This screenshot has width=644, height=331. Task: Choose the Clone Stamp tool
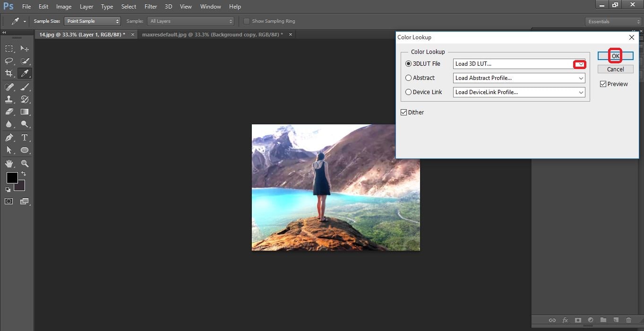point(9,99)
